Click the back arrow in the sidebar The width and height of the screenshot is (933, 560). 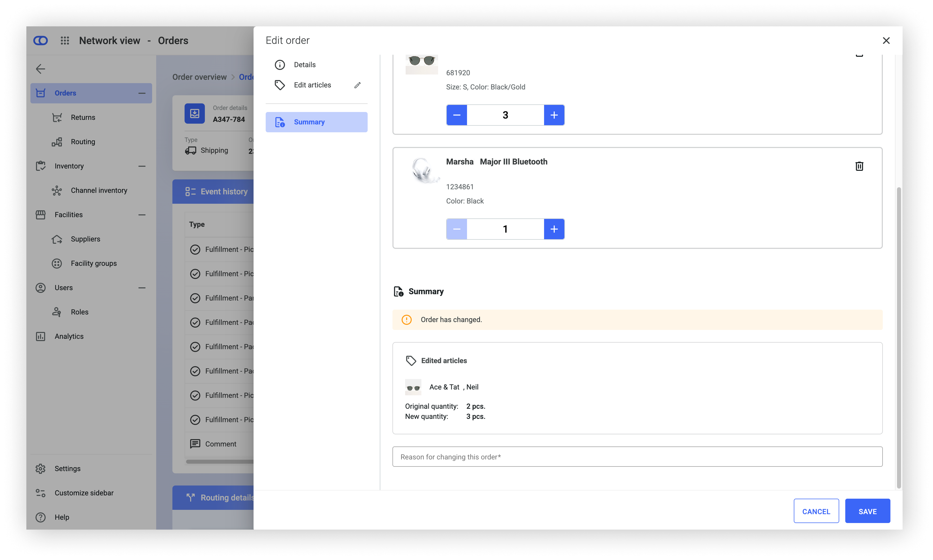click(40, 69)
